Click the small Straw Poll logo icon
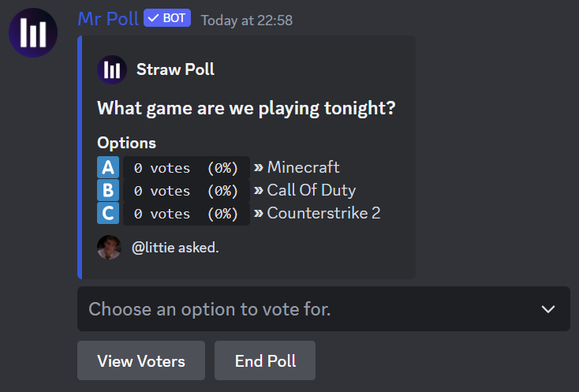This screenshot has width=579, height=392. click(112, 69)
